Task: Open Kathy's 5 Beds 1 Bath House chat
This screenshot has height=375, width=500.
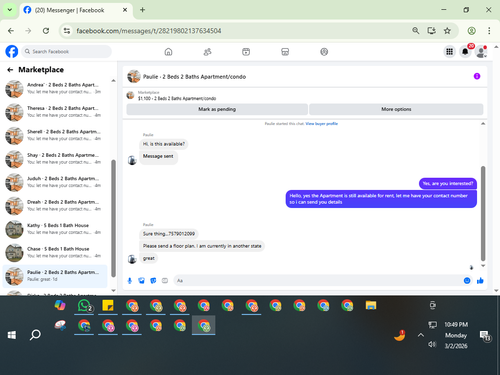Action: pos(55,229)
